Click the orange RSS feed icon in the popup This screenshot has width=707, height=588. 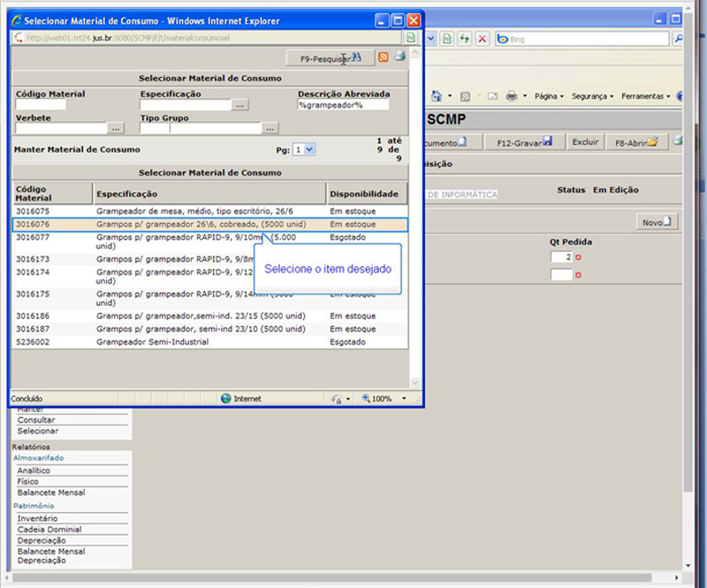[384, 57]
